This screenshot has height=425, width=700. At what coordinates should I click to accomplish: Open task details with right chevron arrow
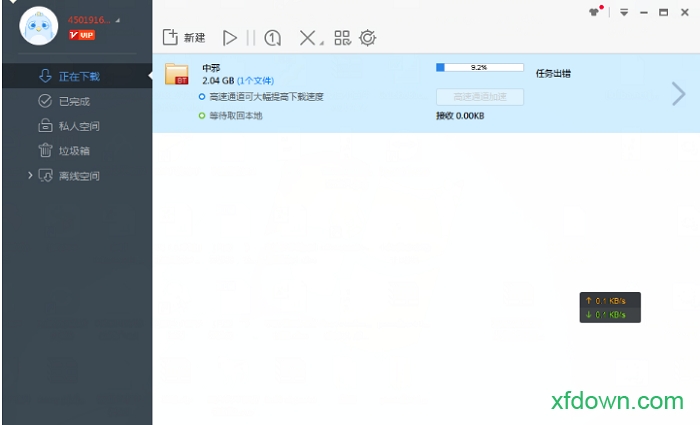tap(678, 94)
